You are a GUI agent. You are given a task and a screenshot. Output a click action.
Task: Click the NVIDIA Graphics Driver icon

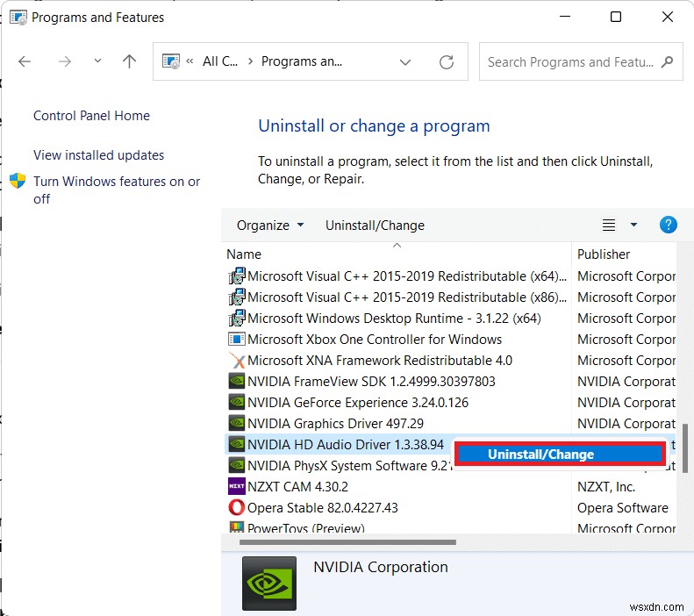(236, 424)
